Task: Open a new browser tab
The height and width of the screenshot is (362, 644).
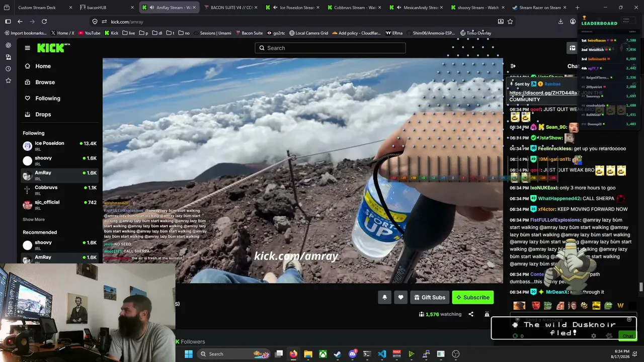Action: tap(577, 8)
